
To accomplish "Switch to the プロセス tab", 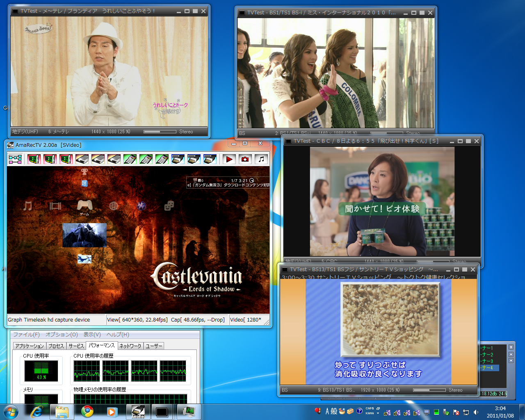I will 56,346.
